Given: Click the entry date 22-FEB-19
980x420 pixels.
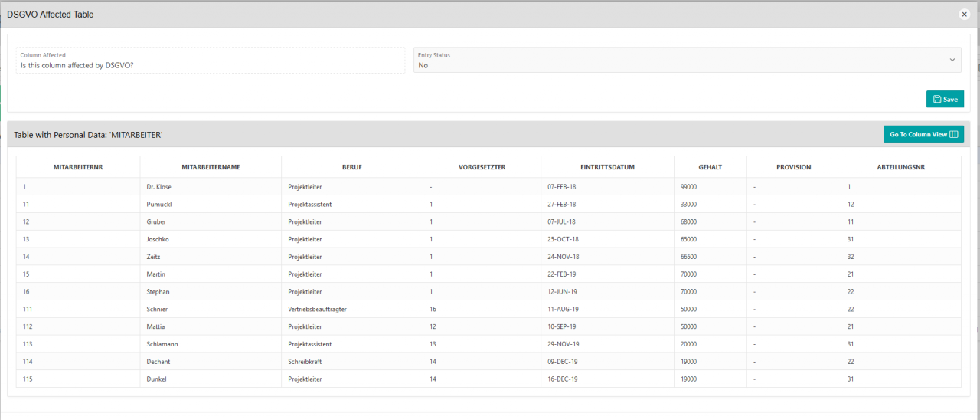Looking at the screenshot, I should pyautogui.click(x=561, y=275).
